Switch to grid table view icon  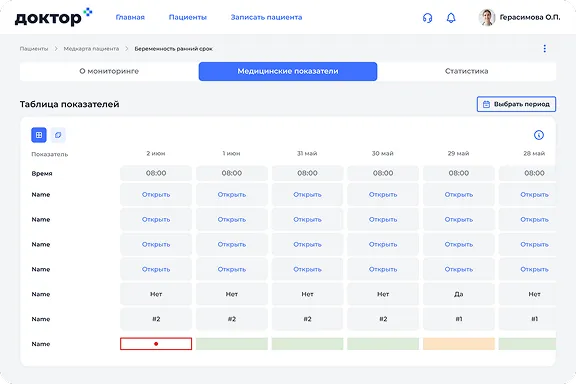coord(39,135)
